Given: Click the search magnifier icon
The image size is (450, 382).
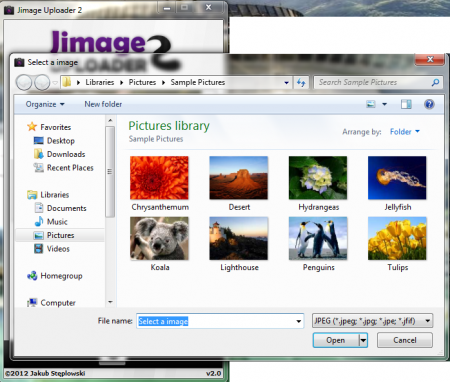Looking at the screenshot, I should [x=435, y=82].
